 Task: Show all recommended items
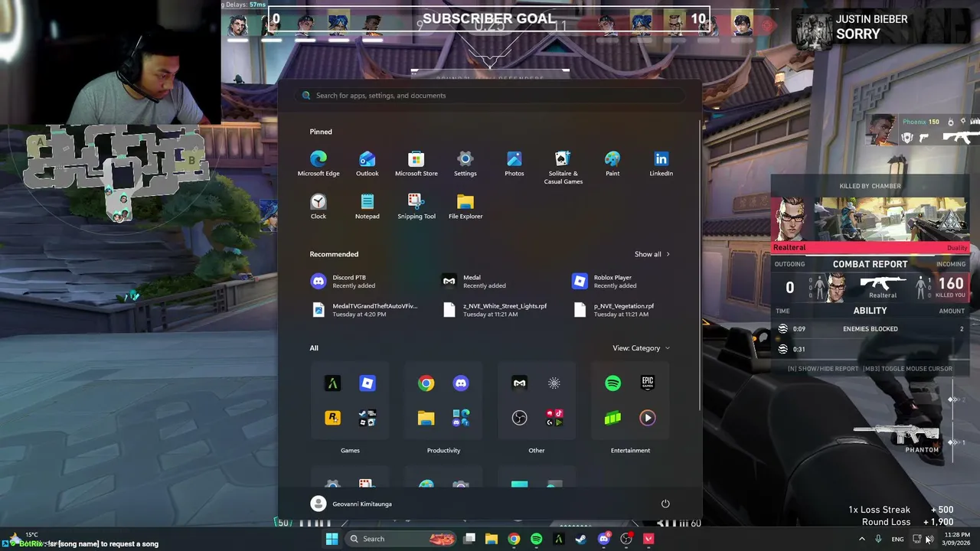click(652, 254)
